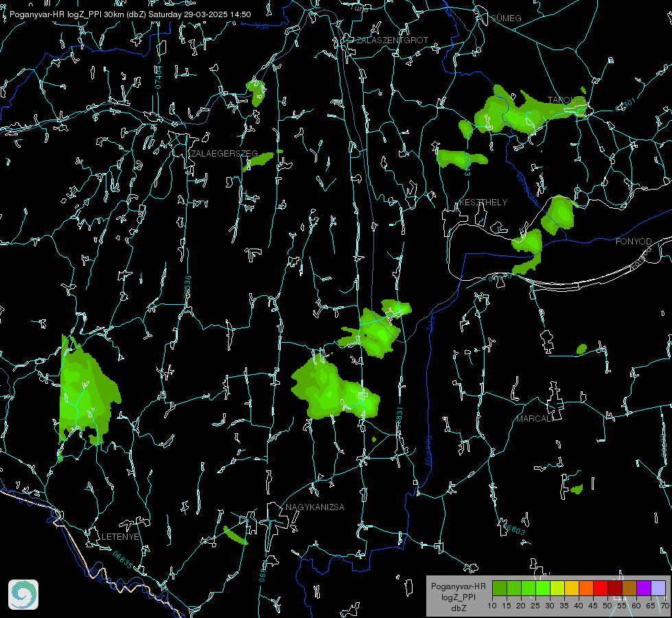Select the dark green 10–15 dBZ legend swatch
This screenshot has width=672, height=618.
[x=500, y=588]
